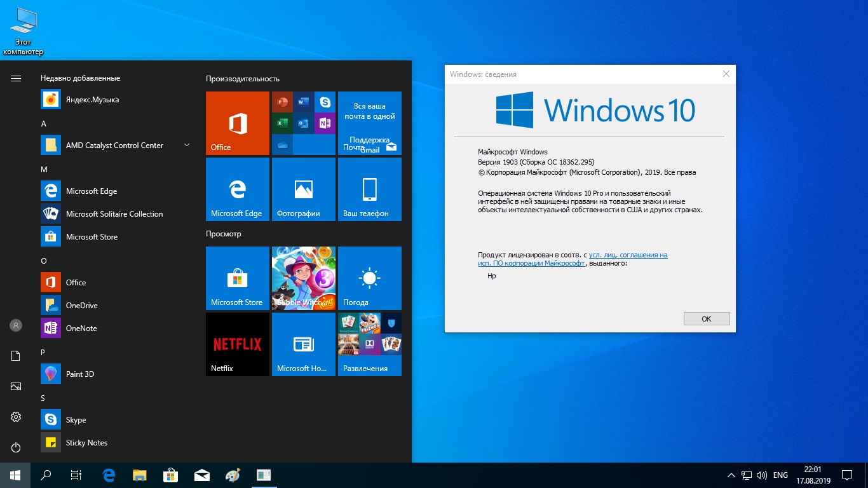Viewport: 868px width, 488px height.
Task: Switch the ENG input language indicator
Action: tap(781, 475)
